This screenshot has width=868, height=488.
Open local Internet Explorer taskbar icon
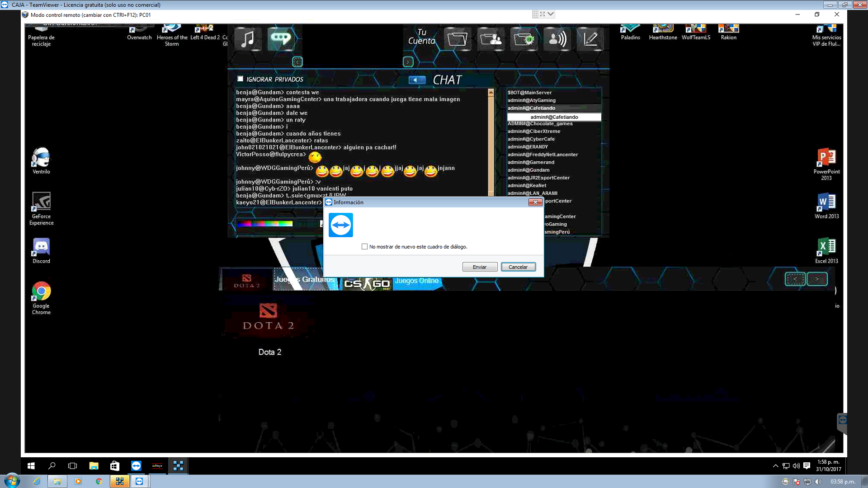coord(37,482)
